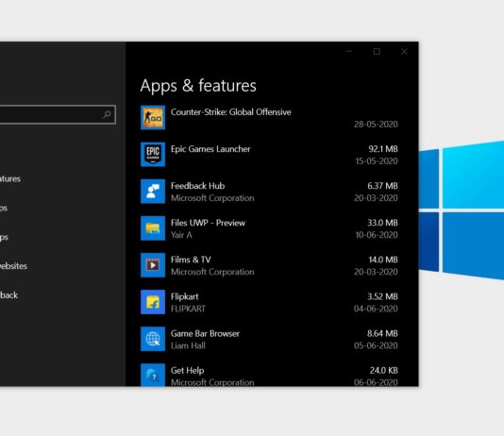Select the Game Bar Browser entry name

[x=205, y=334]
